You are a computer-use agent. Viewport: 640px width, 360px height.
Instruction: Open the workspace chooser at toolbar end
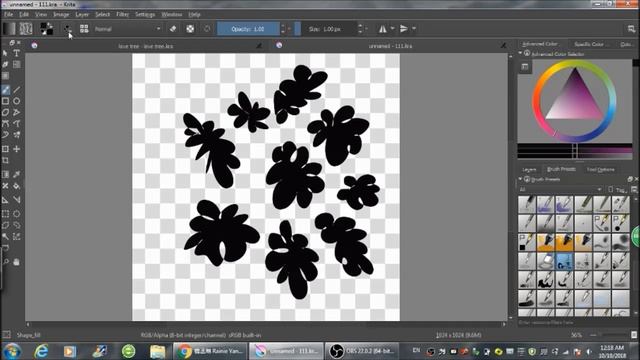tap(631, 29)
